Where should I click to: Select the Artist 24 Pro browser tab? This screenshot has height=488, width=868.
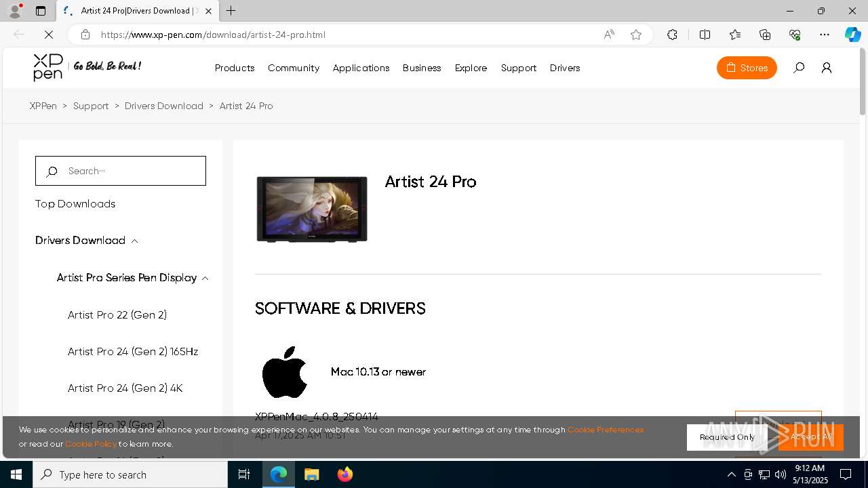tap(137, 11)
